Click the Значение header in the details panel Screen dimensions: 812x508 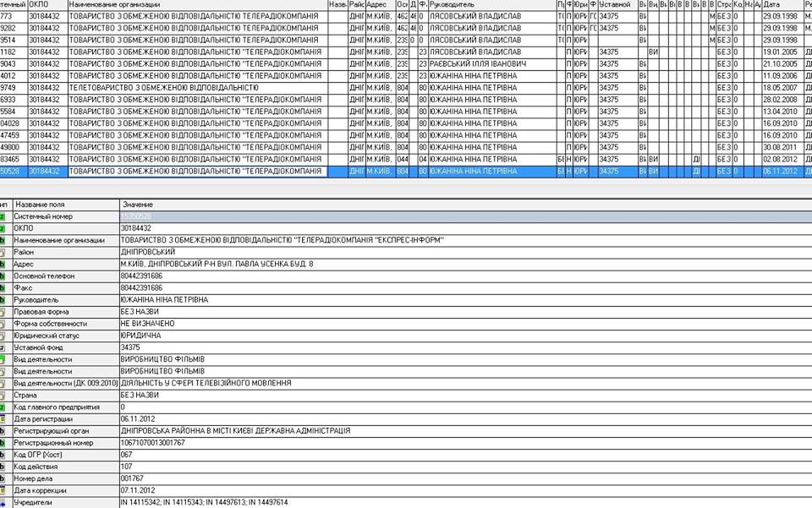pyautogui.click(x=465, y=205)
